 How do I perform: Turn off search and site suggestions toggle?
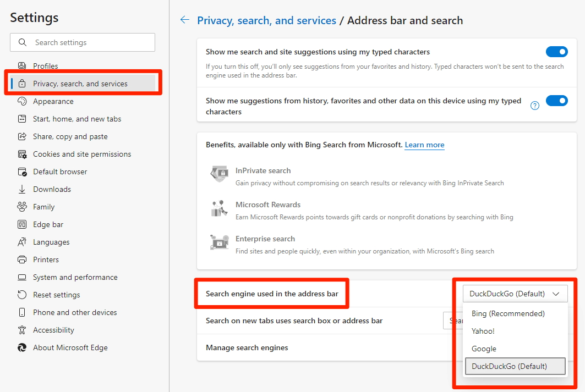[556, 52]
